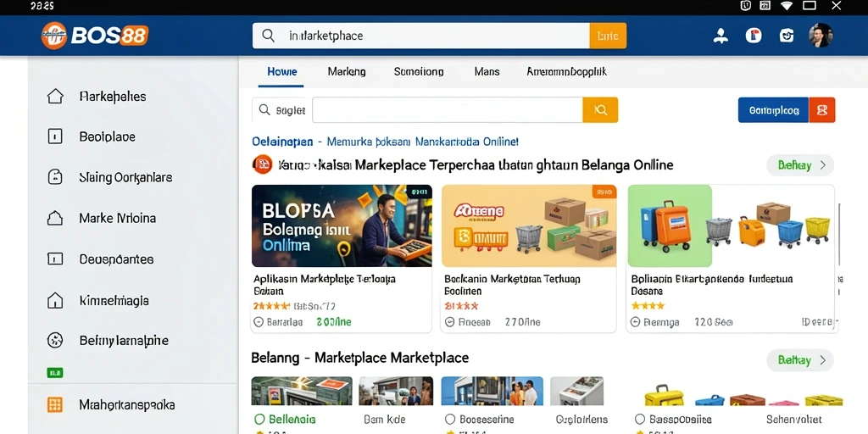Open Memurka pokaan Manskartotia Online link
This screenshot has height=434, width=868.
coord(422,142)
